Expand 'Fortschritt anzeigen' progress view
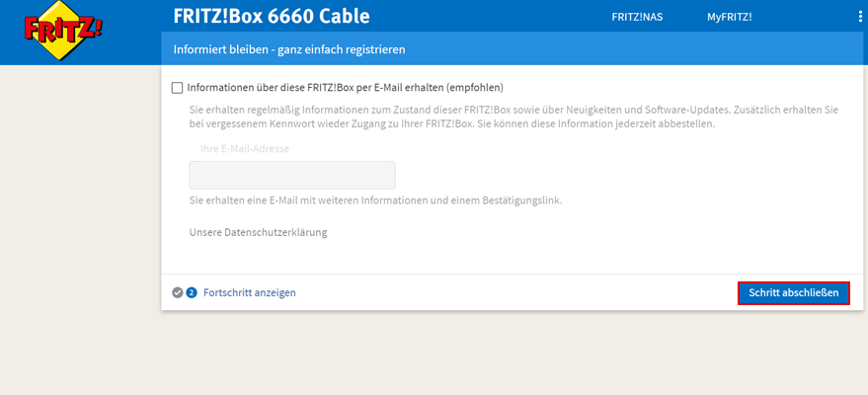The image size is (868, 395). pyautogui.click(x=250, y=292)
